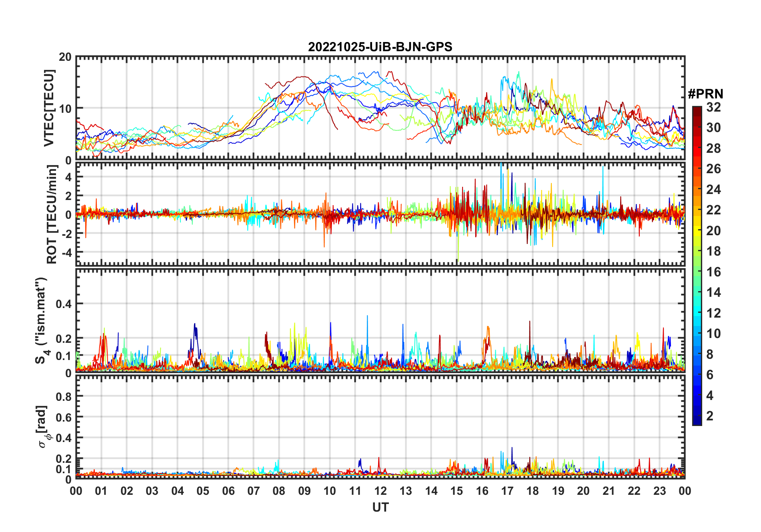This screenshot has width=761, height=532.
Task: Click the UT x-axis label
Action: click(x=380, y=507)
